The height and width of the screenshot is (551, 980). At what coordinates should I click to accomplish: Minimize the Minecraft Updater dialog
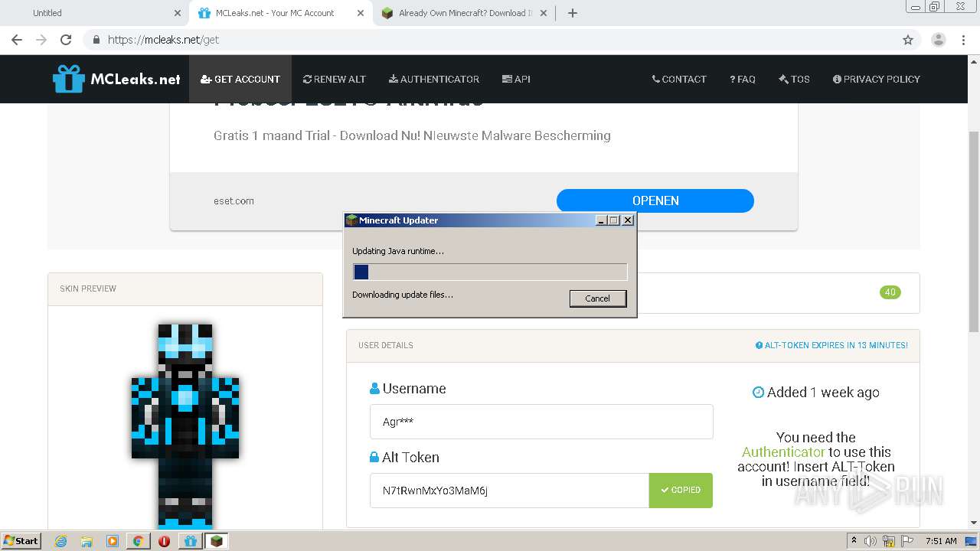pyautogui.click(x=602, y=220)
